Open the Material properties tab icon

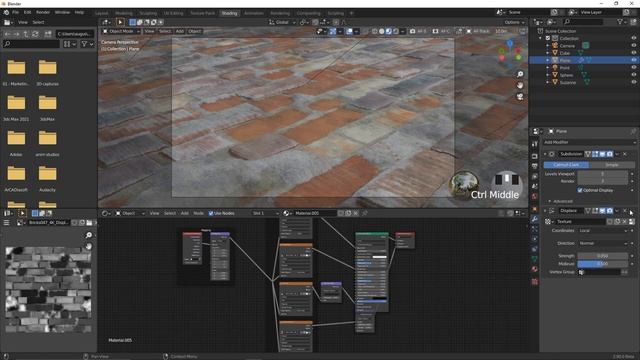[535, 269]
